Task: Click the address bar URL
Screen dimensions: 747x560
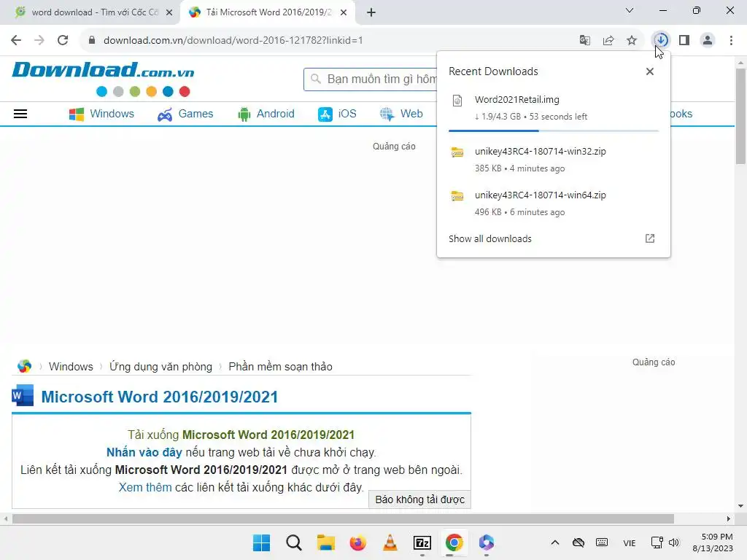Action: [233, 41]
